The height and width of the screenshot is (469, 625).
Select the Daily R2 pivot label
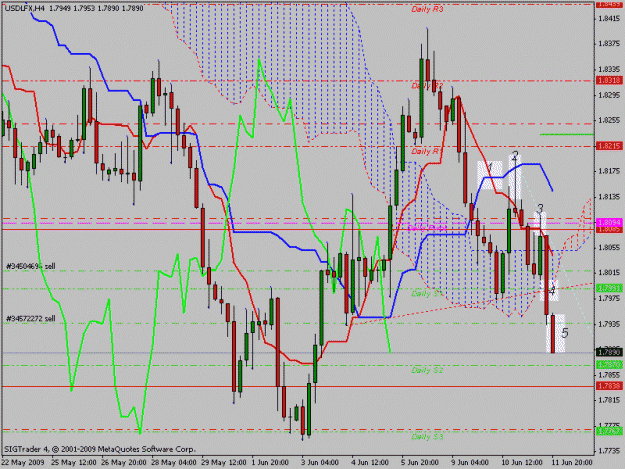click(x=427, y=86)
